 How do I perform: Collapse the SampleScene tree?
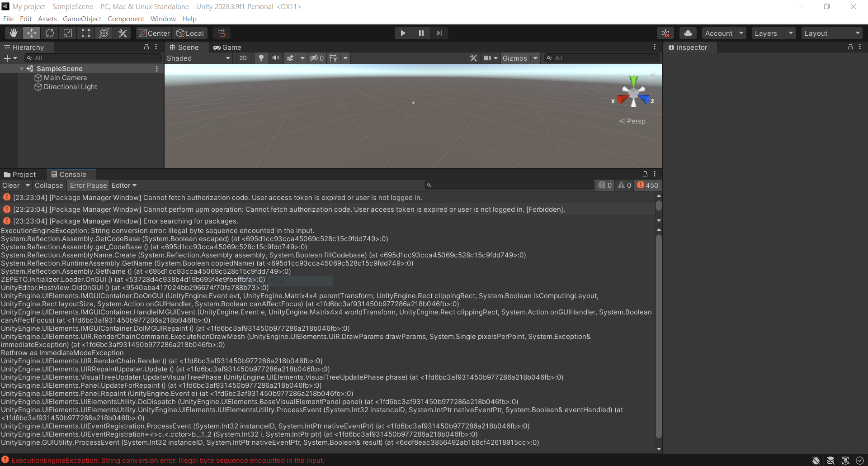tap(22, 69)
